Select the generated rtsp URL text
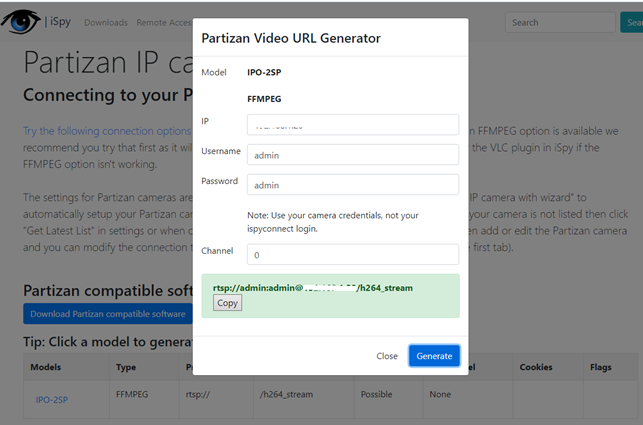Screen dimensions: 643x425 [312, 288]
